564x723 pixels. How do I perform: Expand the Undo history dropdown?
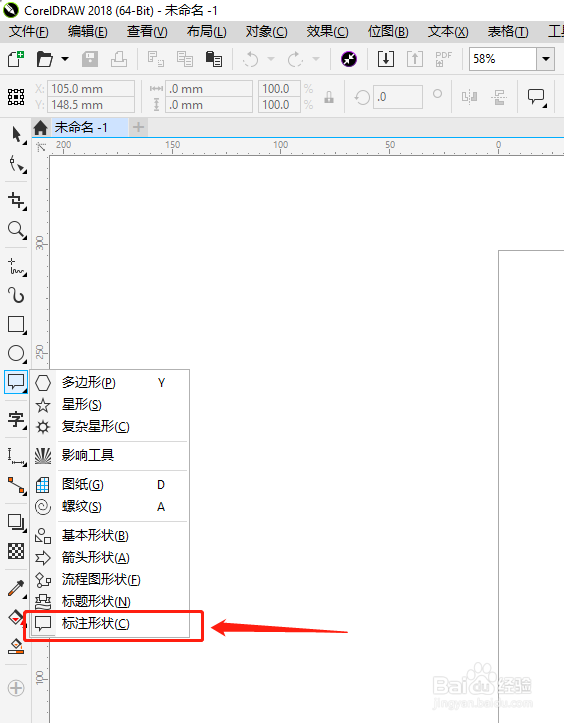[271, 59]
